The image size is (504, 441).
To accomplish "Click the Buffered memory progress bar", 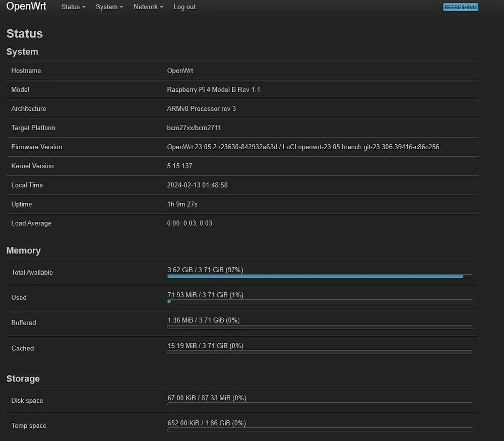I will tap(320, 327).
